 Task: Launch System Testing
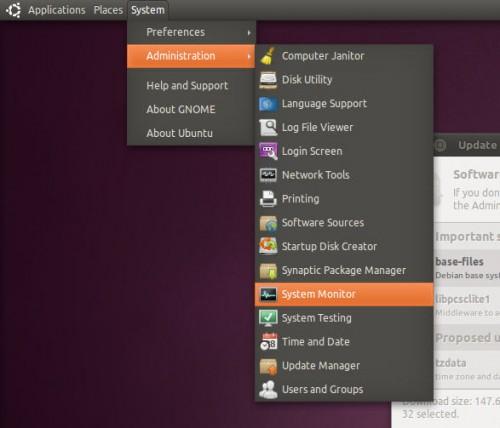click(x=344, y=318)
